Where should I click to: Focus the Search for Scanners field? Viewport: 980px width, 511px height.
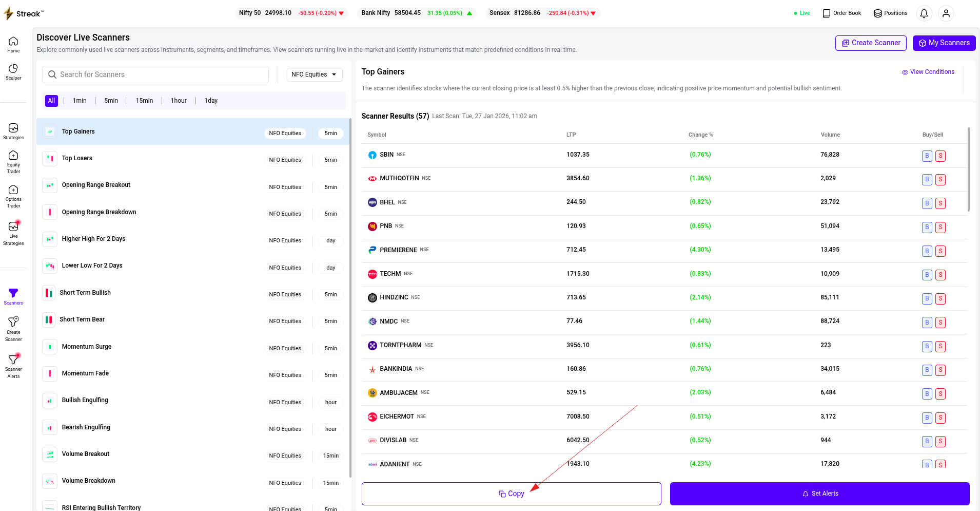click(155, 74)
